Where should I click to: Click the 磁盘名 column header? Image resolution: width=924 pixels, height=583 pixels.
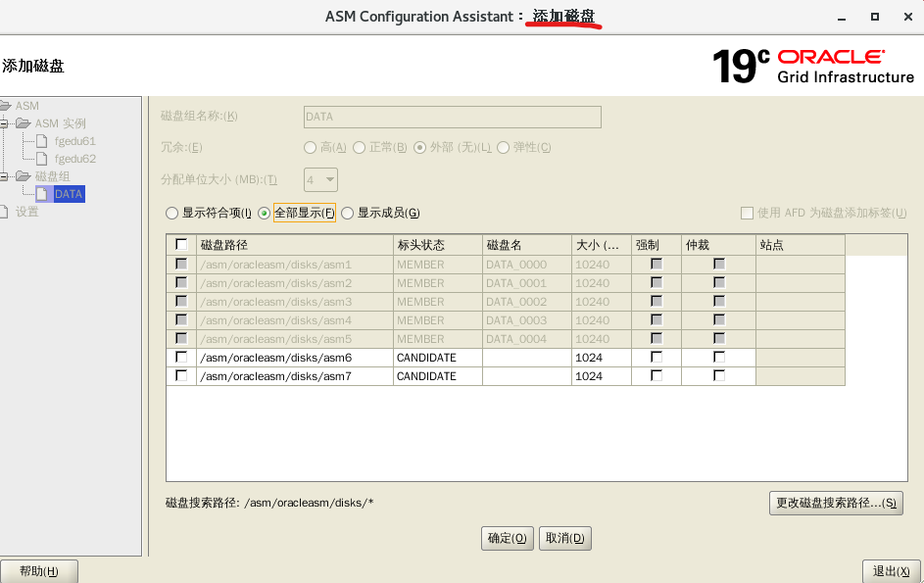[x=527, y=245]
